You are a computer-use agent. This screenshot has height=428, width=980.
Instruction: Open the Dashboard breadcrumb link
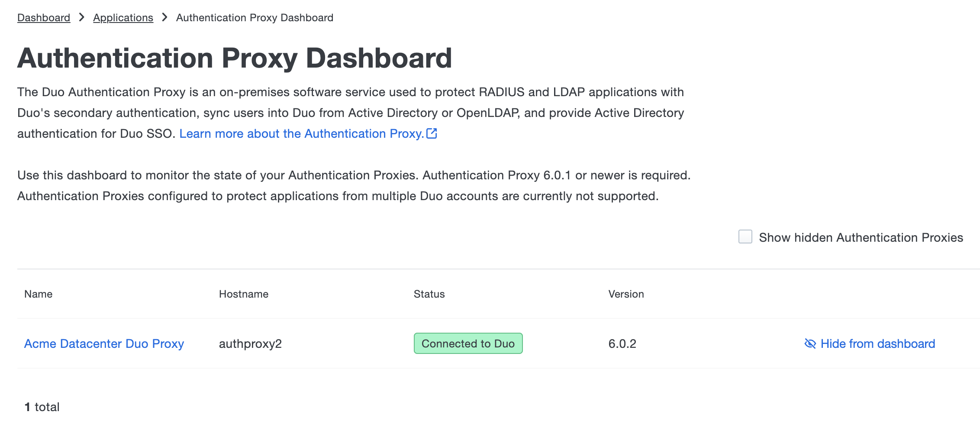tap(43, 17)
